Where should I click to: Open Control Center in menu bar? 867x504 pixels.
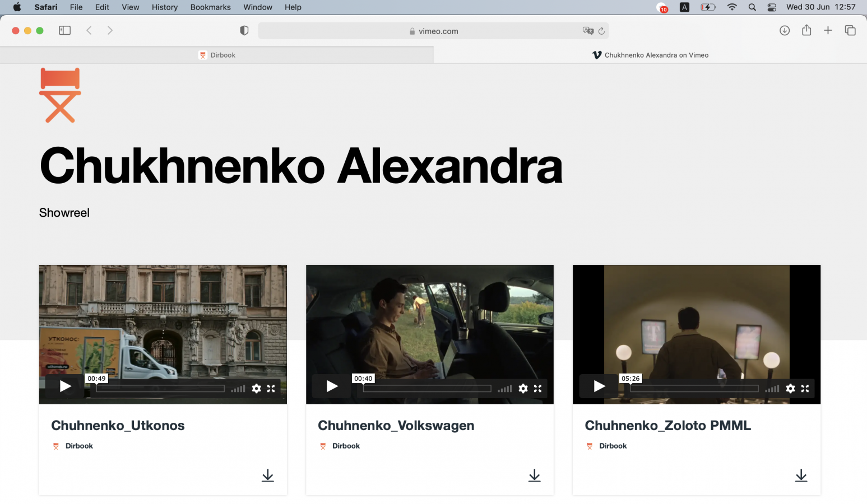772,7
